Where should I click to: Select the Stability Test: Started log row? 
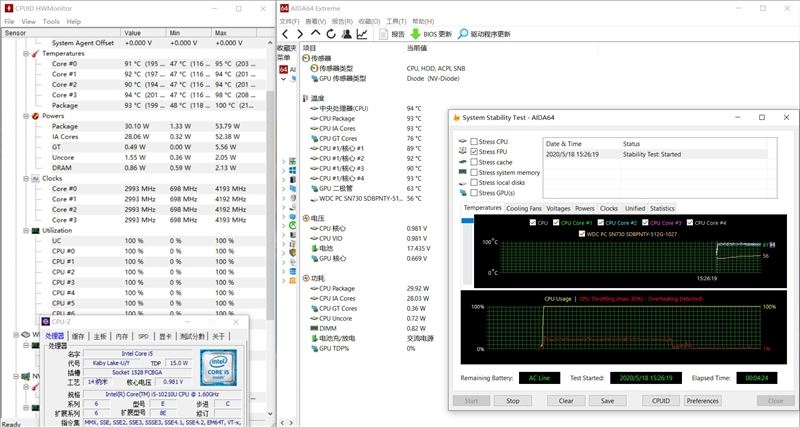tap(656, 154)
